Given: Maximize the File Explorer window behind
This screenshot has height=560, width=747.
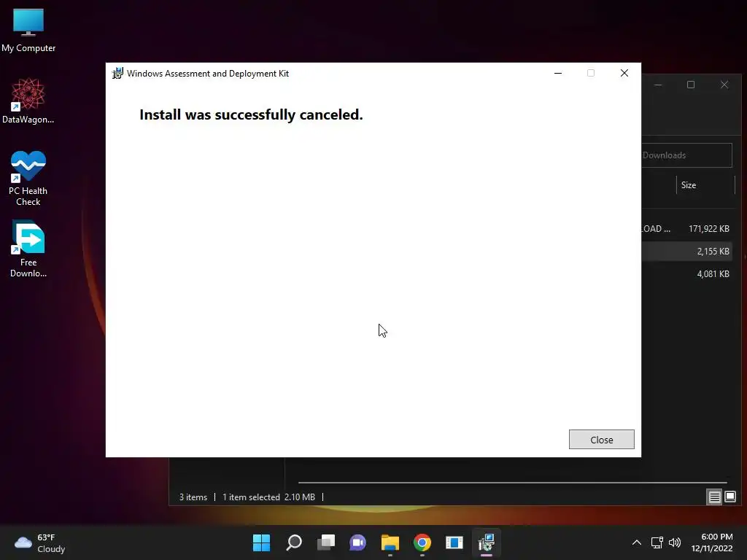Looking at the screenshot, I should point(691,85).
